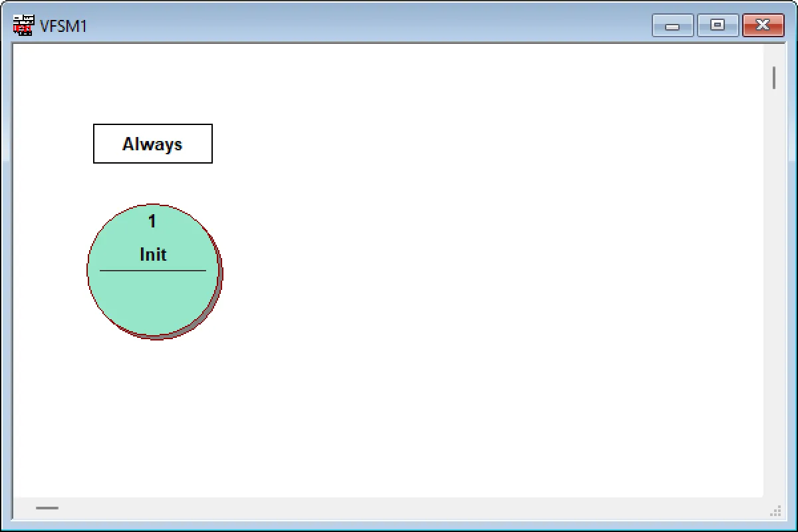Click the state number 1 label
798x532 pixels.
click(152, 222)
